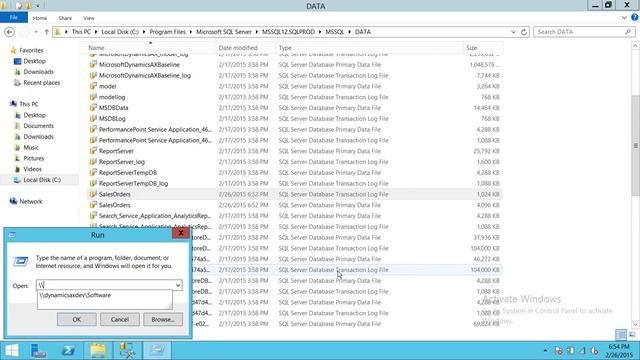This screenshot has height=360, width=640.
Task: Open Recent places in navigation pane
Action: pos(42,83)
